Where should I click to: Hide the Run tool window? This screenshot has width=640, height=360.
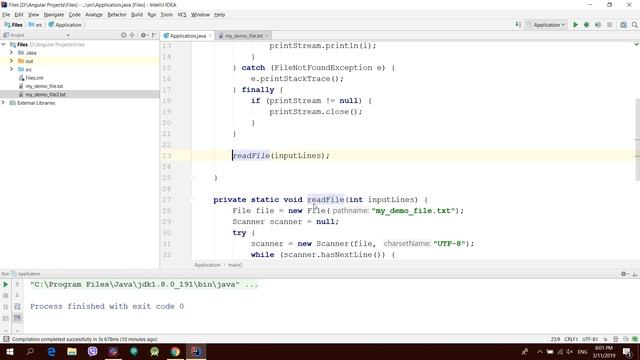point(635,274)
